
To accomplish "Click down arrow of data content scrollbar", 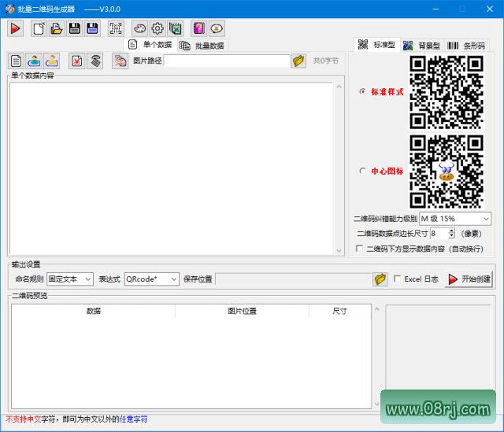I will point(339,250).
